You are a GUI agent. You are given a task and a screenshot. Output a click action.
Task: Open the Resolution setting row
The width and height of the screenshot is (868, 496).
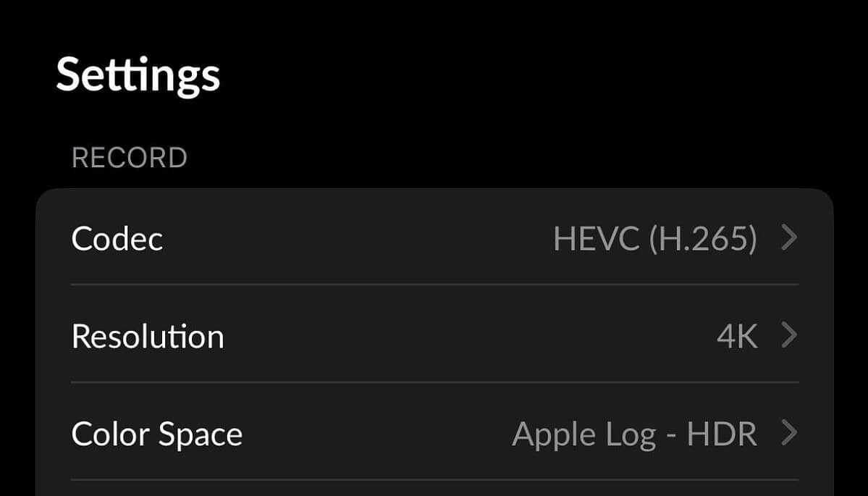coord(434,335)
